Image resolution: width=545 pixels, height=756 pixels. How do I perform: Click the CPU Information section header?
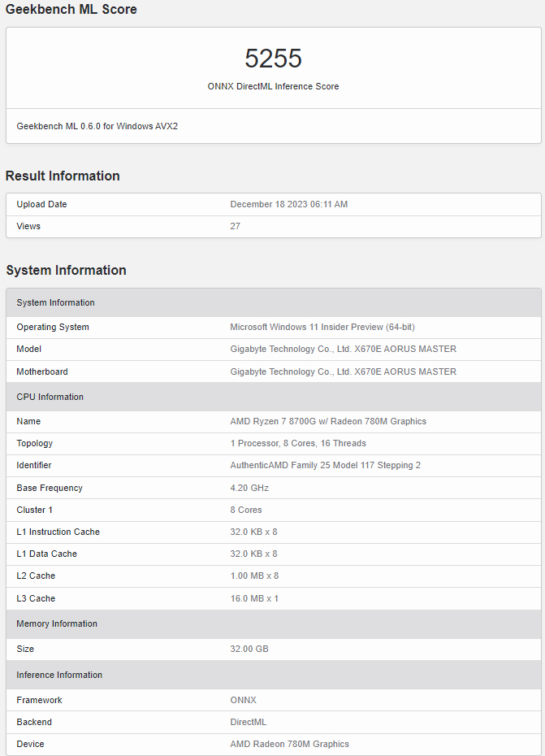273,397
